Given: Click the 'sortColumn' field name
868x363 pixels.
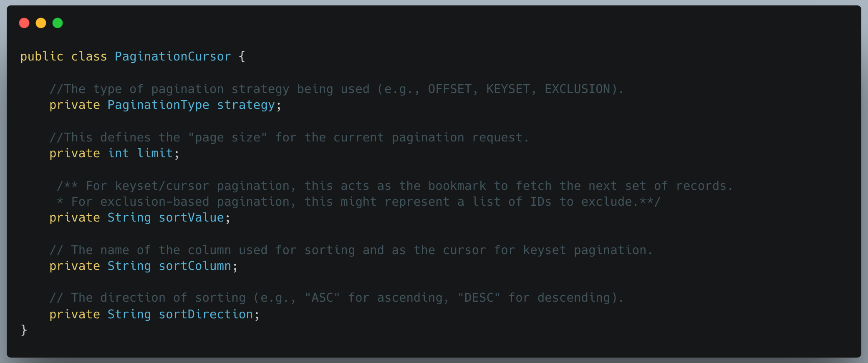Looking at the screenshot, I should [x=195, y=266].
